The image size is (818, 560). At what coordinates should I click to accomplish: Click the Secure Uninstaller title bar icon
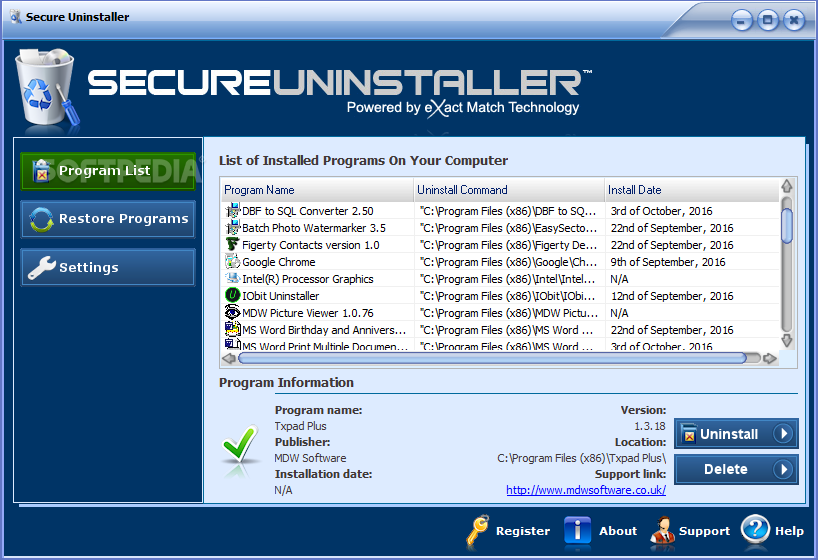16,17
